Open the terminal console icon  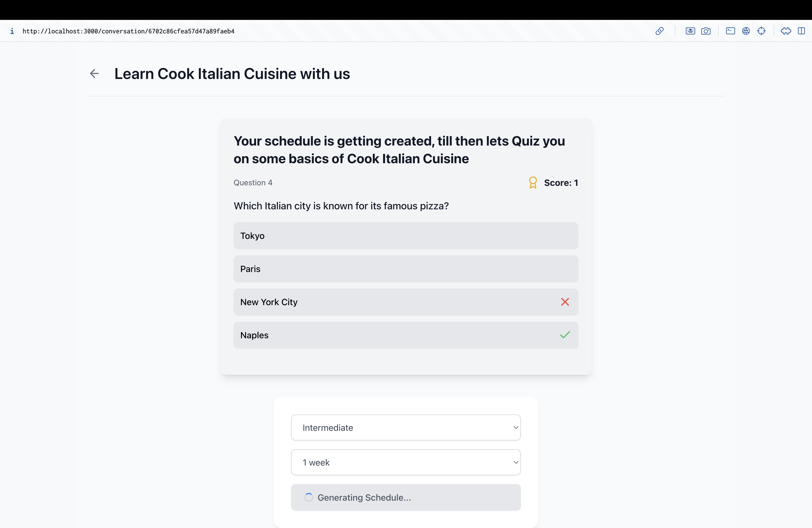pyautogui.click(x=730, y=31)
